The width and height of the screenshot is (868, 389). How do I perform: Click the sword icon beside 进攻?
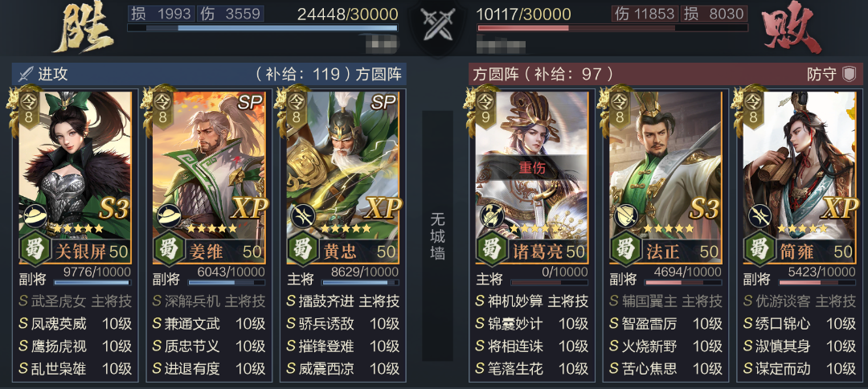[26, 74]
